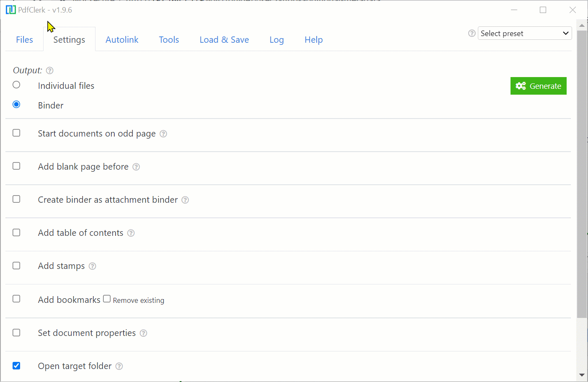Click help icon left of preset dropdown
Screen dimensions: 588x382
[472, 33]
